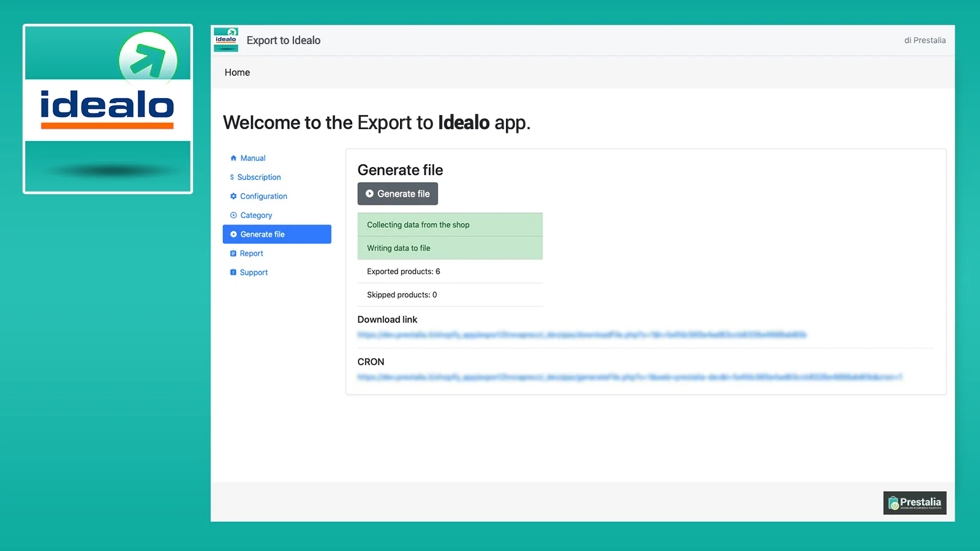Click the clipboard icon beside Report
The height and width of the screenshot is (551, 980).
pos(233,253)
